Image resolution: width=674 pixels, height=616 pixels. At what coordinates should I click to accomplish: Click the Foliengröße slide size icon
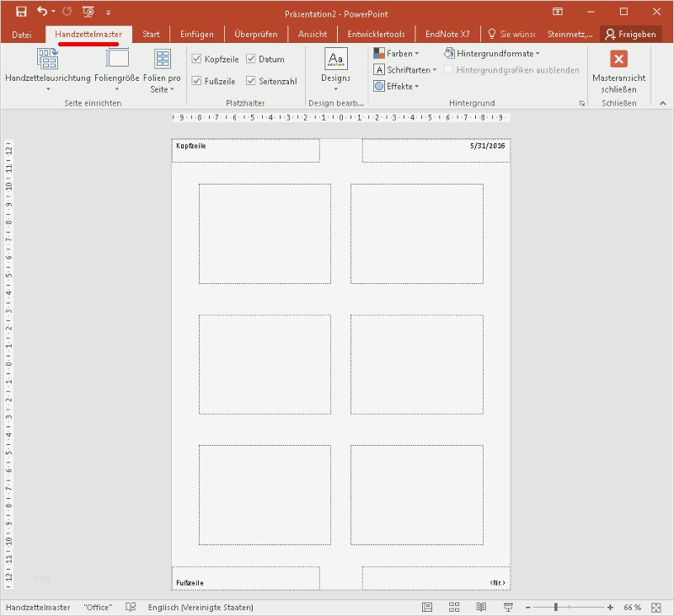coord(117,59)
